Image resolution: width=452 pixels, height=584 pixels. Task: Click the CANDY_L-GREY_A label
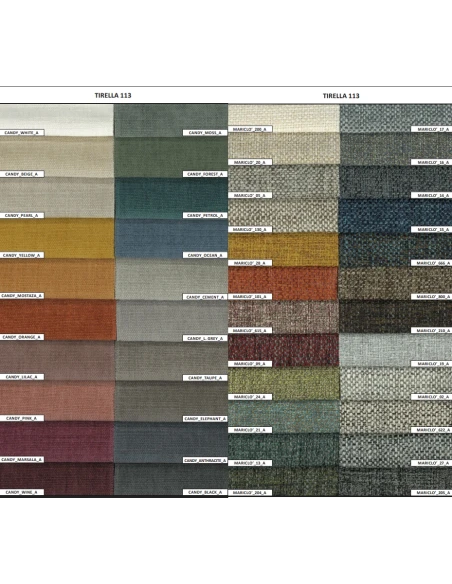tap(205, 338)
